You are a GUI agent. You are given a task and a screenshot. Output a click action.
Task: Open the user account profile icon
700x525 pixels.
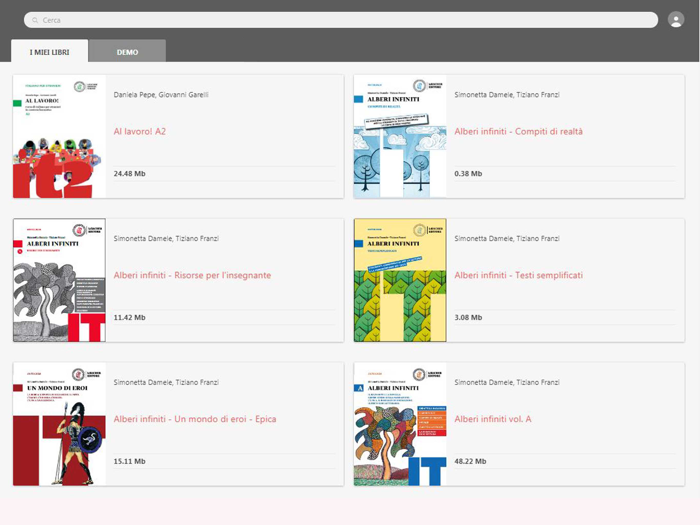[x=675, y=20]
